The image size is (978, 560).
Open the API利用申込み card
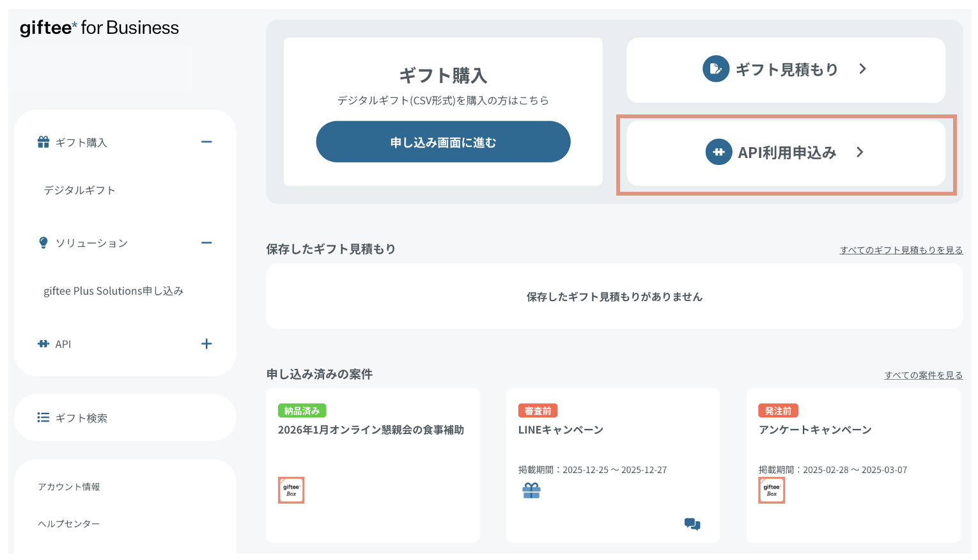(x=786, y=153)
